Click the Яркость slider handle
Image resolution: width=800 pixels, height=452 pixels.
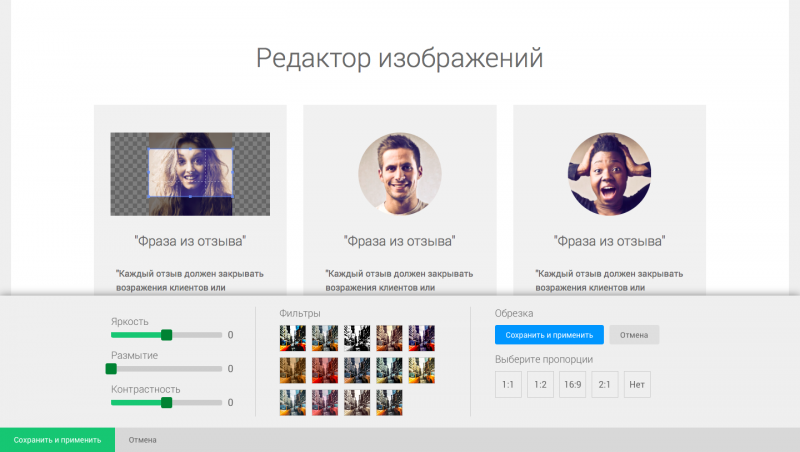coord(167,335)
